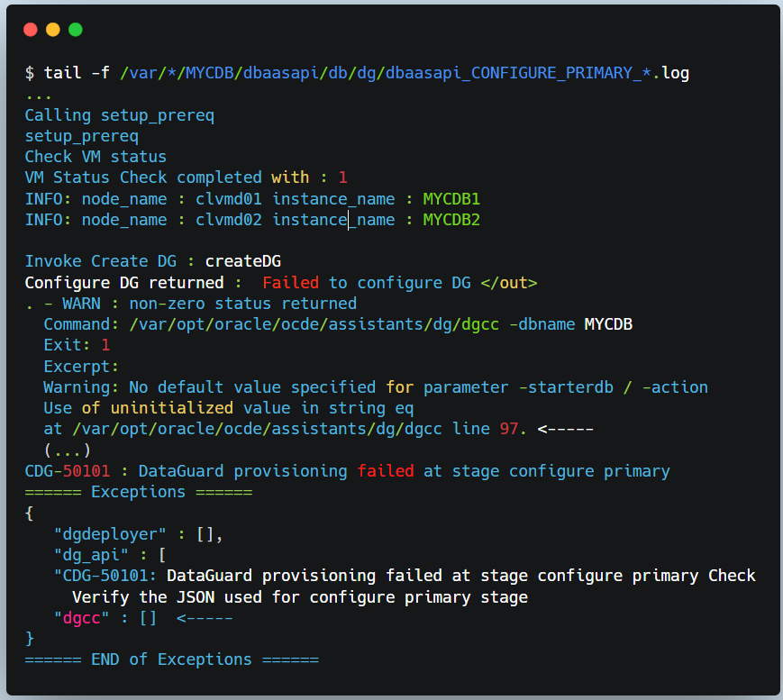Viewport: 783px width, 700px height.
Task: Click the "dg_api" JSON key
Action: click(x=90, y=555)
